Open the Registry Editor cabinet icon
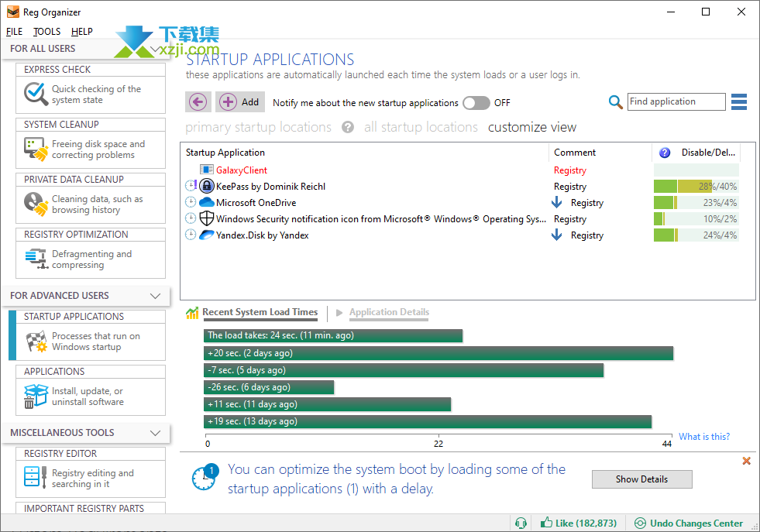 [x=36, y=477]
